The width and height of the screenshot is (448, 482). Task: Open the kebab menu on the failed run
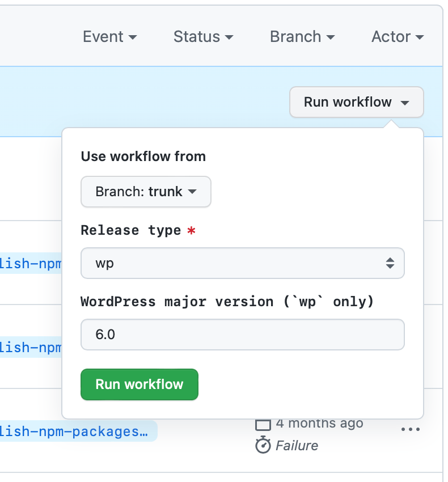410,430
